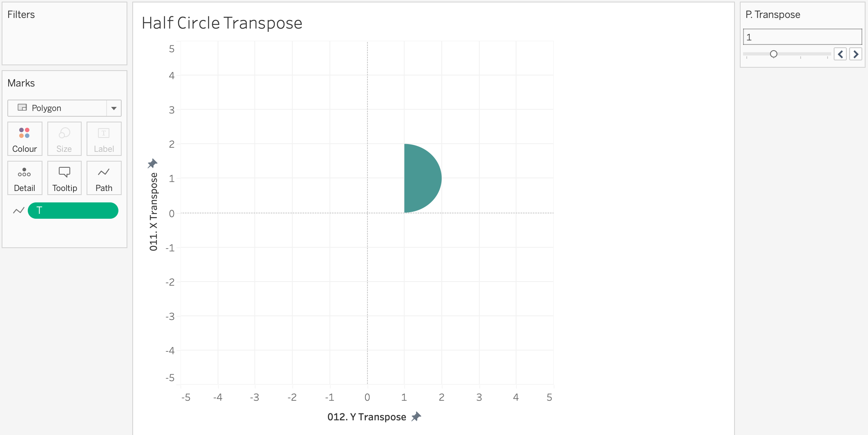Select the 012. Y Transpose axis label

point(366,417)
